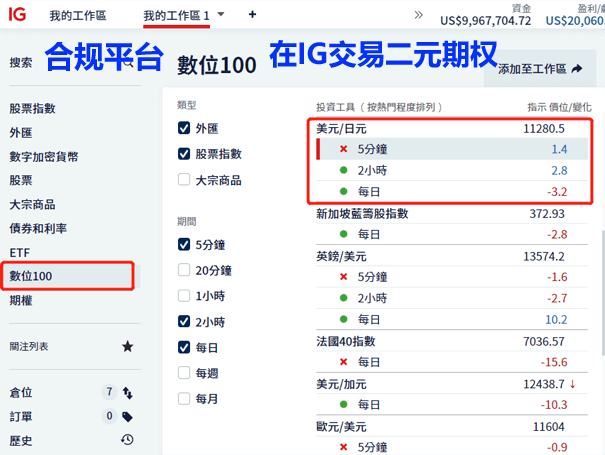Select 美元/日元 instrument header
605x455 pixels.
click(x=452, y=129)
